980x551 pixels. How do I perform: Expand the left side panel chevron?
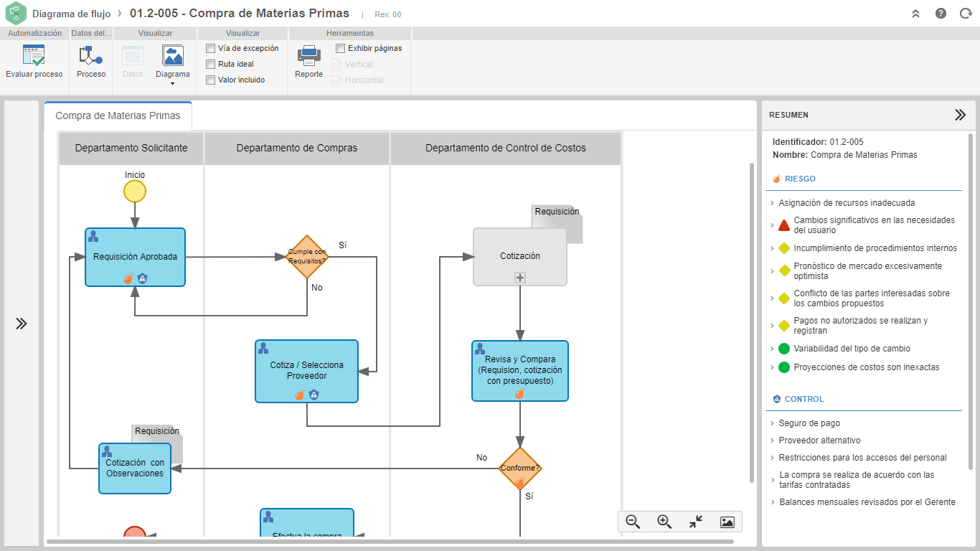click(22, 324)
